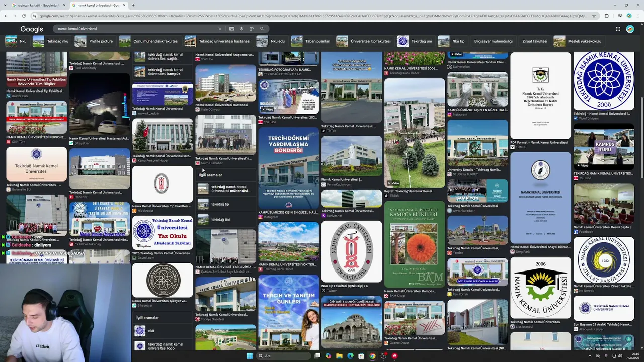Open the Chrome extensions menu
The width and height of the screenshot is (644, 362).
[606, 16]
